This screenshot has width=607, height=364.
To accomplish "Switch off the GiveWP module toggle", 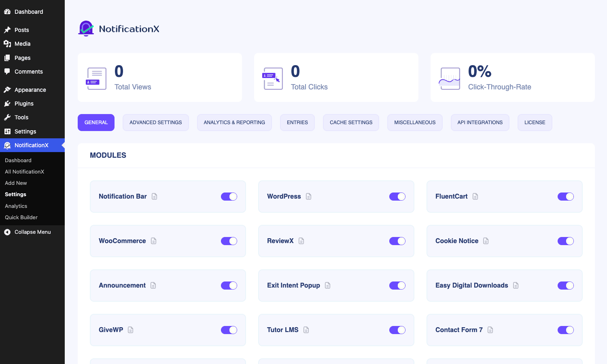I will pyautogui.click(x=229, y=330).
